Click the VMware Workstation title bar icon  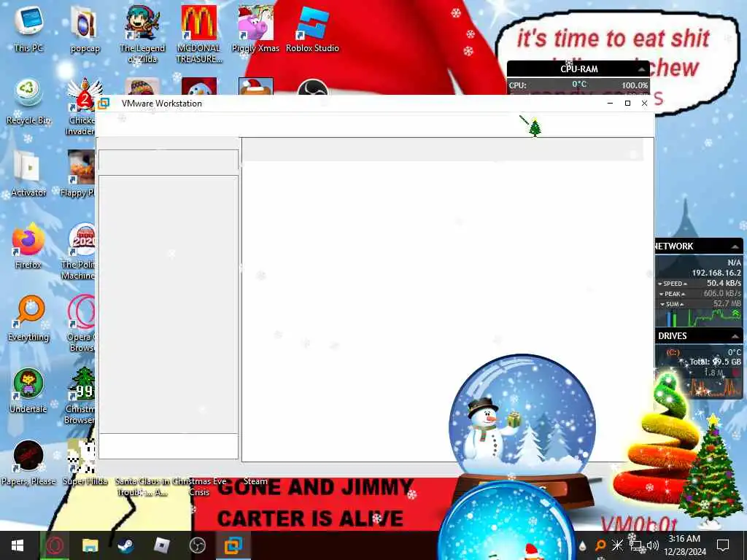pos(104,104)
